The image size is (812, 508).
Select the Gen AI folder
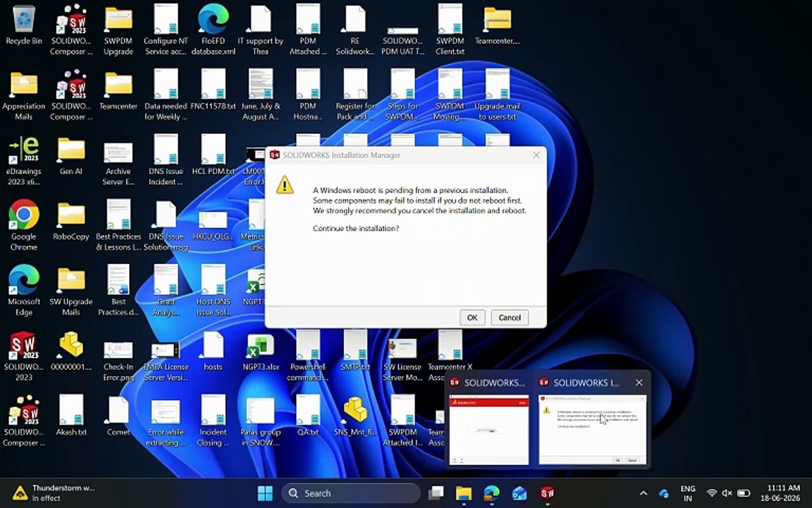(71, 155)
